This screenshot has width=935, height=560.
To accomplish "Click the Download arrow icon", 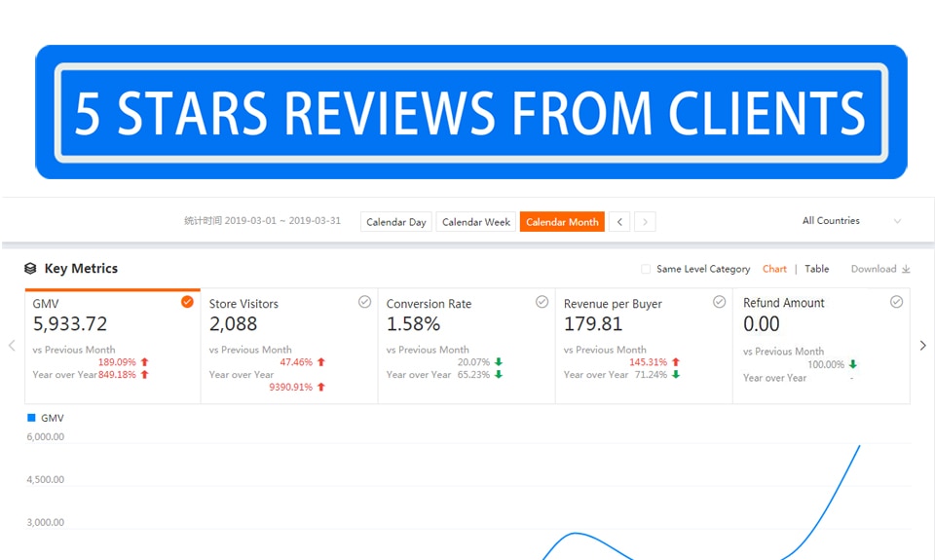I will pyautogui.click(x=906, y=269).
